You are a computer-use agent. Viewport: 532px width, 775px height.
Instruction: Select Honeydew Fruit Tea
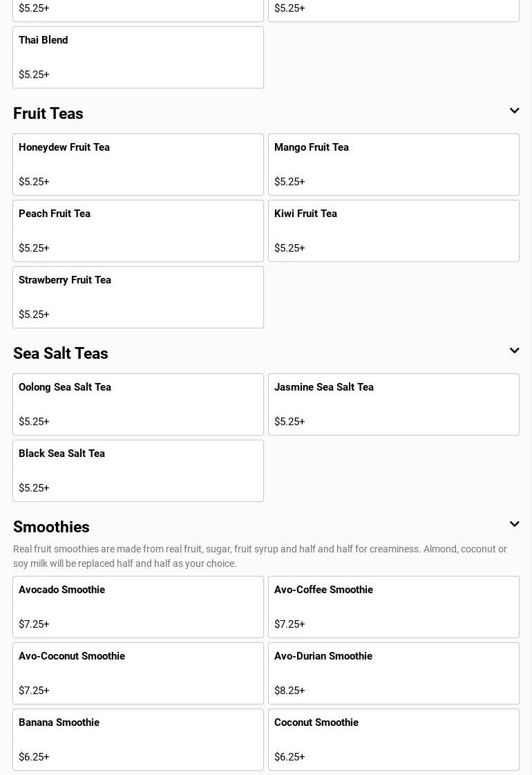[138, 165]
